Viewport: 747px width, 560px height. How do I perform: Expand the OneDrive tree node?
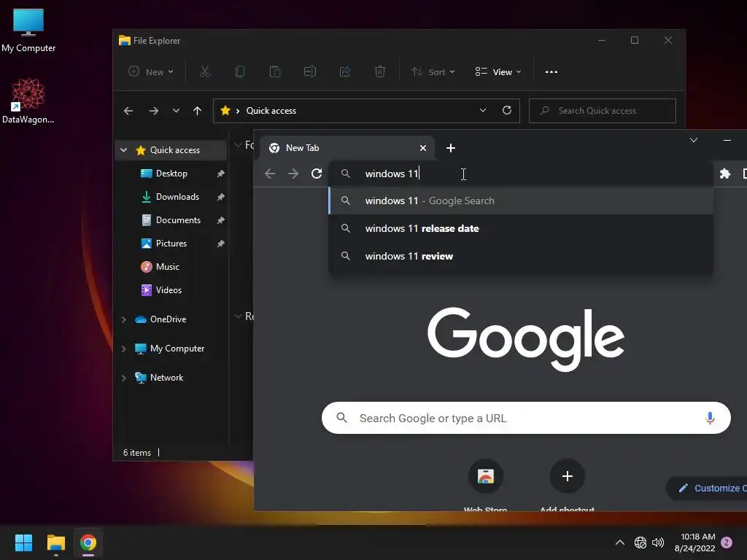tap(124, 319)
